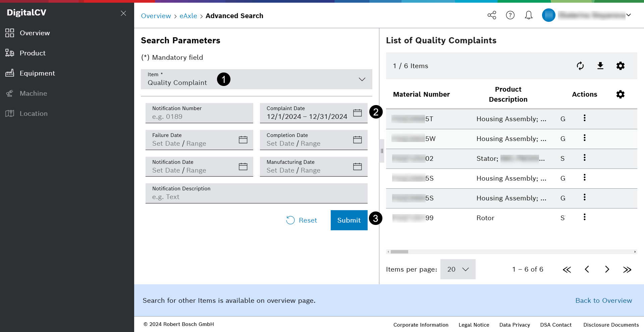Image resolution: width=644 pixels, height=332 pixels.
Task: Open column settings gear next to Actions
Action: (621, 94)
